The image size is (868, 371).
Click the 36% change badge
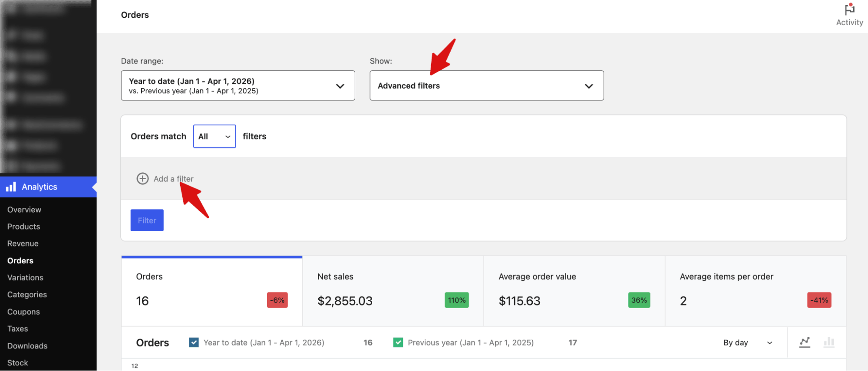pyautogui.click(x=639, y=300)
